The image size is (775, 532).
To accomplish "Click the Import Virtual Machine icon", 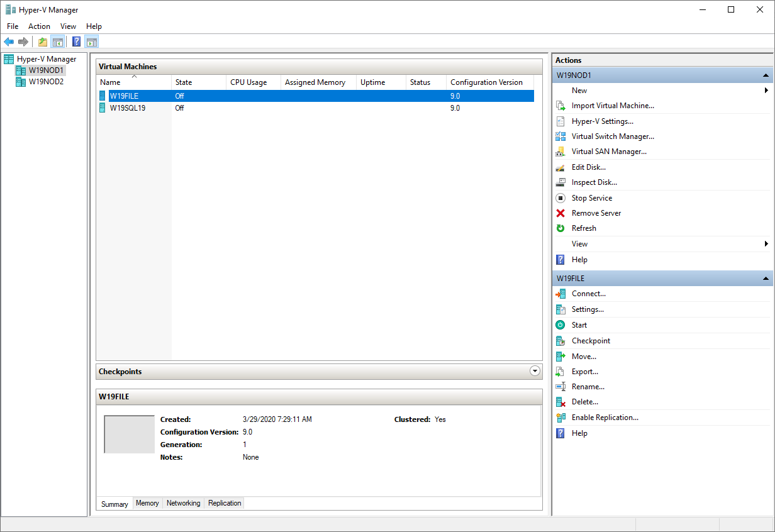I will click(x=560, y=106).
